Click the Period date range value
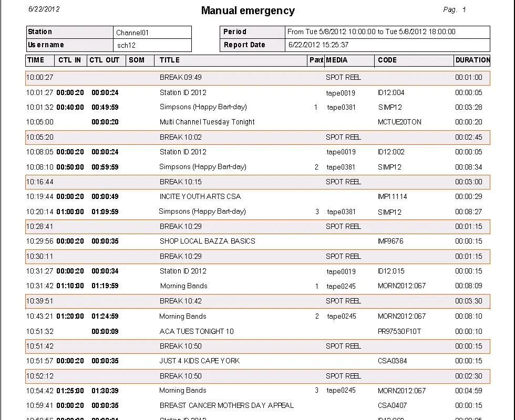Image resolution: width=515 pixels, height=420 pixels. pos(371,31)
